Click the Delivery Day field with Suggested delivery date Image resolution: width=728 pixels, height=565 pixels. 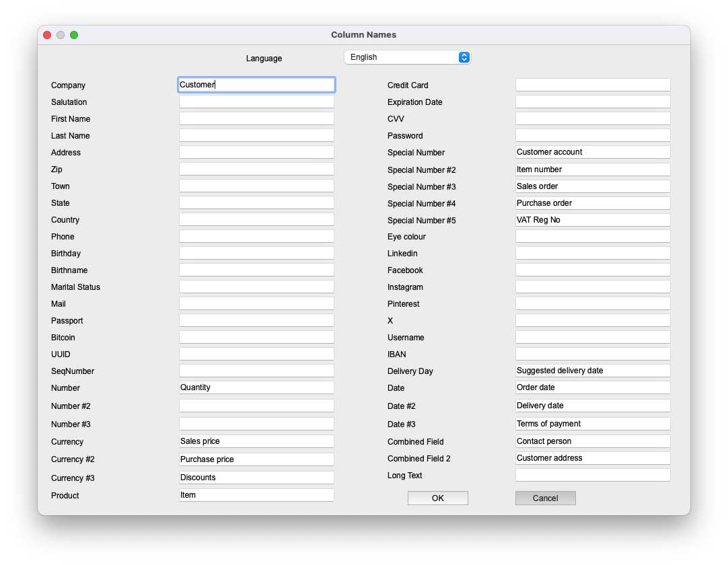coord(593,371)
